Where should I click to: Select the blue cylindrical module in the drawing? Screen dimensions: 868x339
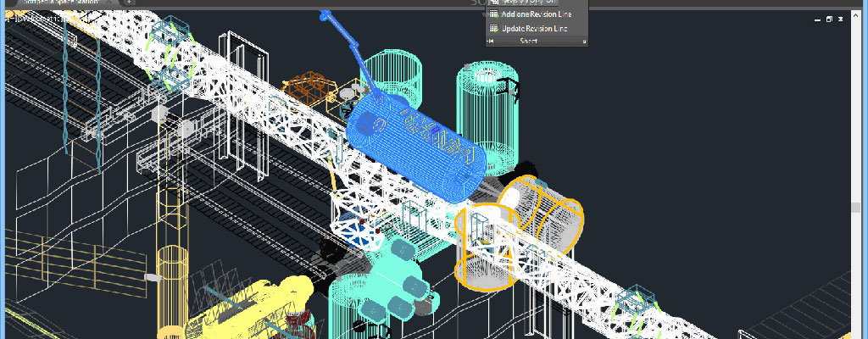point(416,147)
